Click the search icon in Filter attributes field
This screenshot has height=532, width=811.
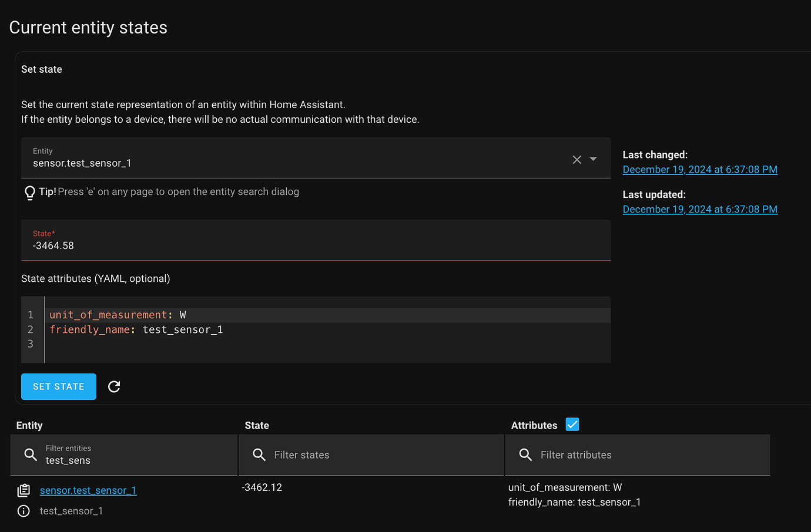[x=525, y=454]
